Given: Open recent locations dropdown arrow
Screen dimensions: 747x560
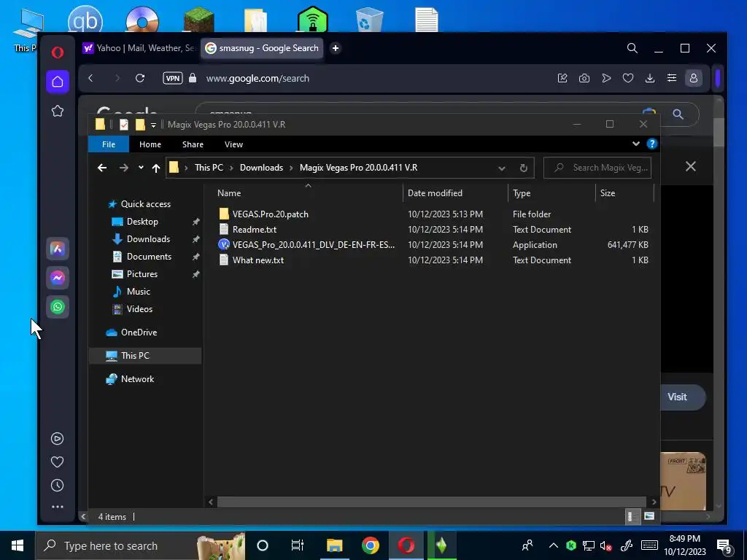Looking at the screenshot, I should (141, 168).
